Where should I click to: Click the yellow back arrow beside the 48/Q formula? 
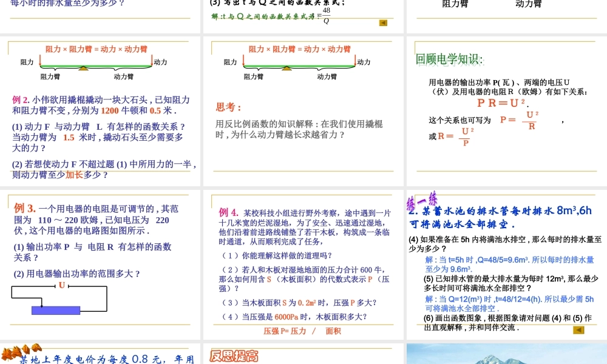pos(383,23)
